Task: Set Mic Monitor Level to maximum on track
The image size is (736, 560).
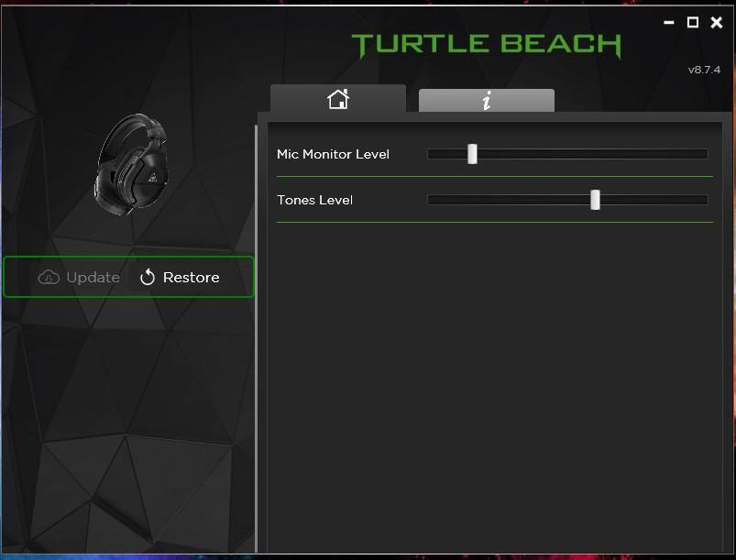Action: click(704, 154)
